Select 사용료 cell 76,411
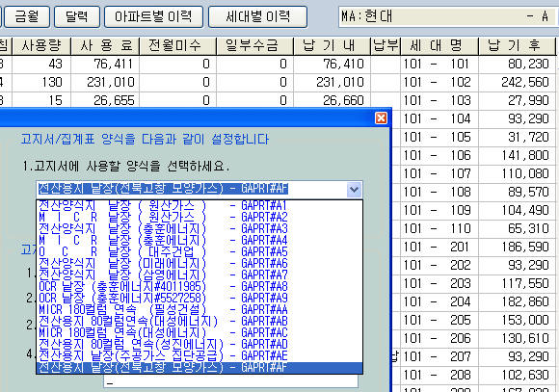 tap(105, 65)
